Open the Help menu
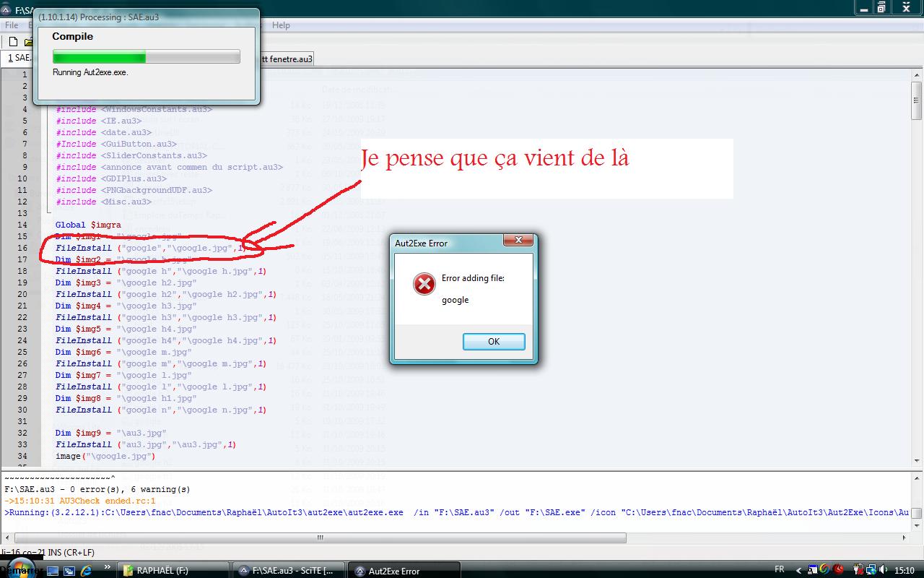Image resolution: width=924 pixels, height=578 pixels. point(281,25)
